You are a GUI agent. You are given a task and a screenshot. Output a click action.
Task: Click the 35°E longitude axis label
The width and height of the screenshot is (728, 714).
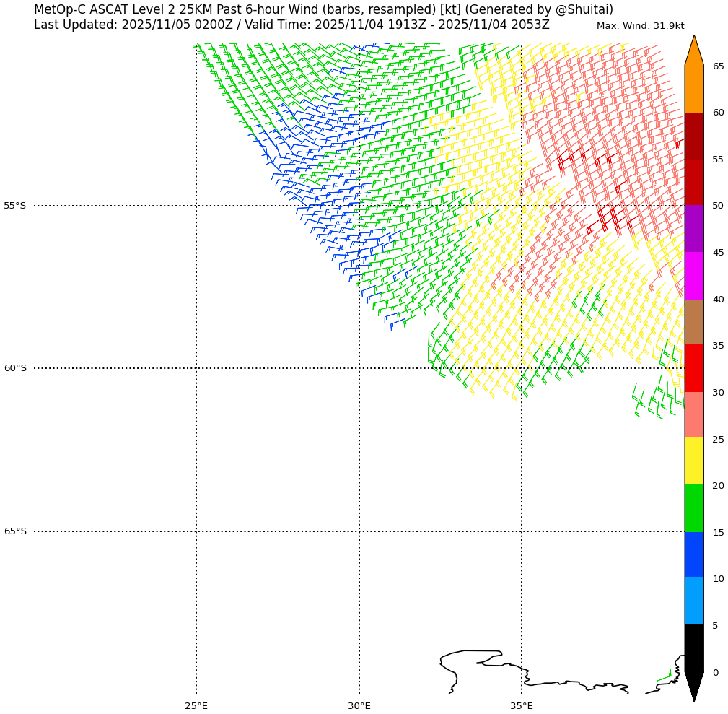click(x=522, y=705)
